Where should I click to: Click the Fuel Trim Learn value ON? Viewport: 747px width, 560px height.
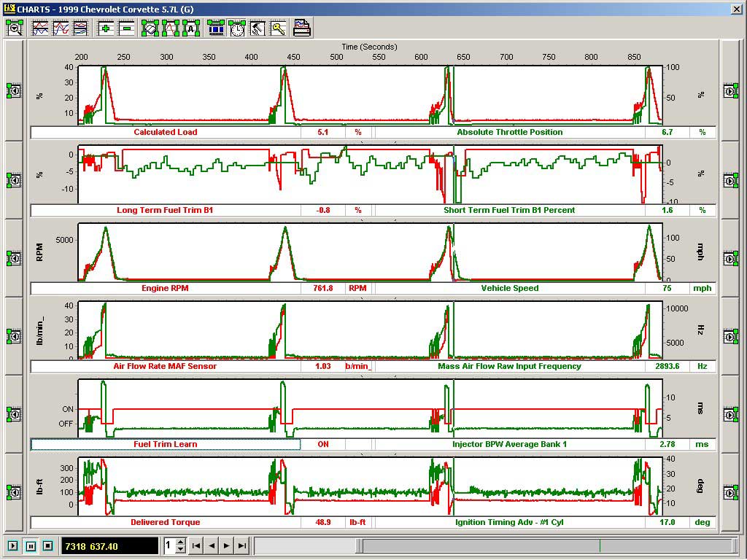[323, 444]
